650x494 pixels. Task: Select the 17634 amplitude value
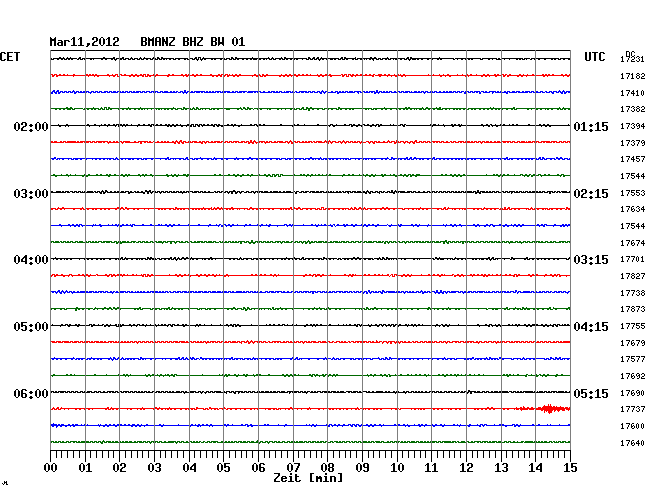(633, 209)
